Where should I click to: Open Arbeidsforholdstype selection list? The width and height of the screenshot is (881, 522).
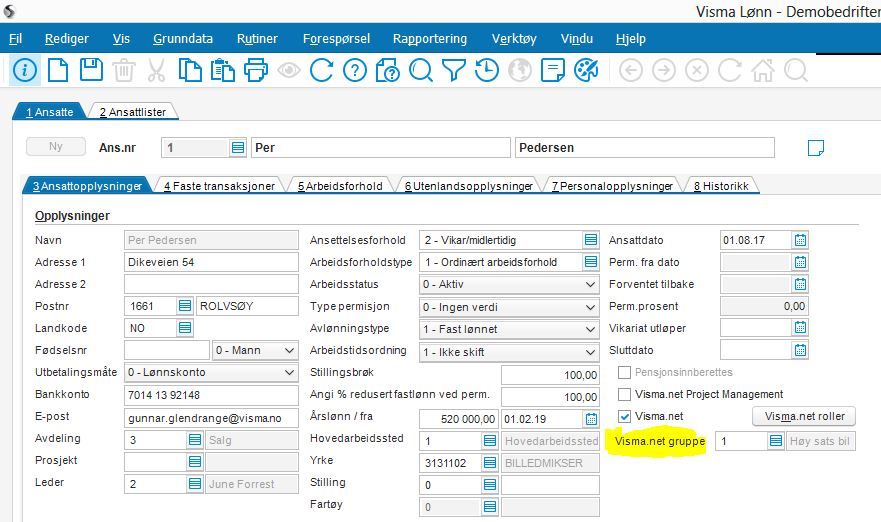591,262
